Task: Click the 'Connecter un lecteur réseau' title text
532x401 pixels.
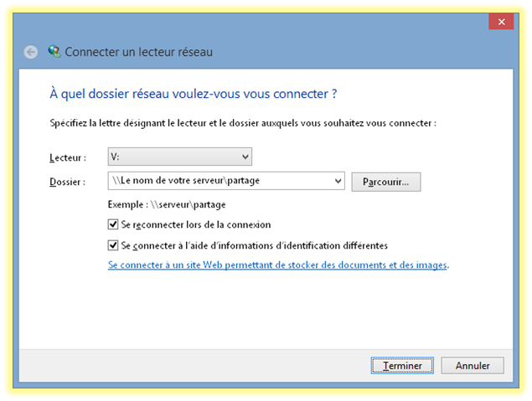Action: tap(139, 52)
